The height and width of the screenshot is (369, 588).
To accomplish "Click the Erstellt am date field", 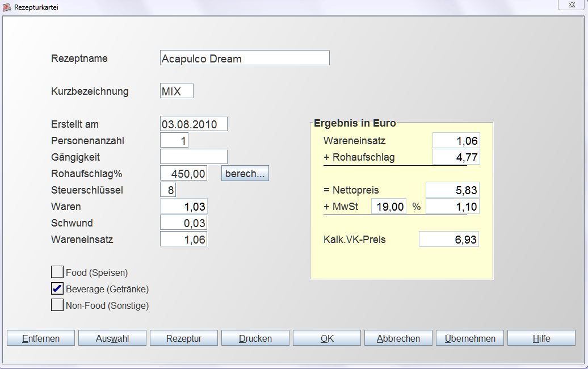I will (194, 124).
